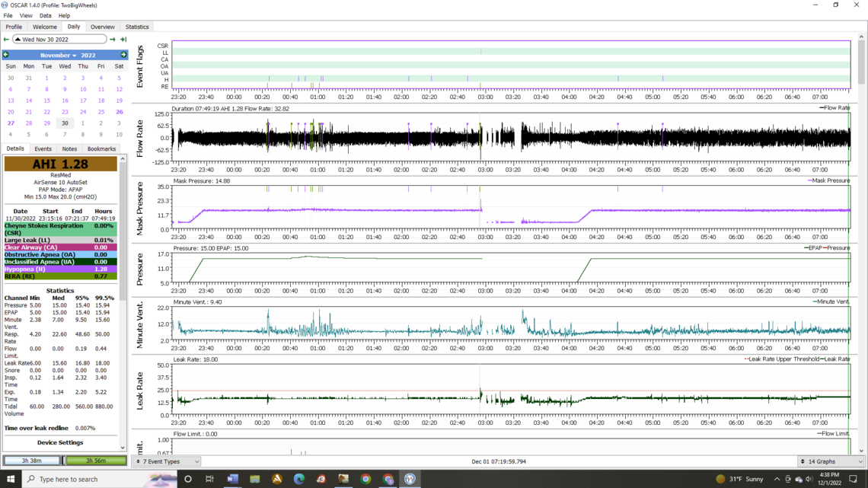Viewport: 868px width, 488px height.
Task: Open the View menu
Action: (x=25, y=15)
